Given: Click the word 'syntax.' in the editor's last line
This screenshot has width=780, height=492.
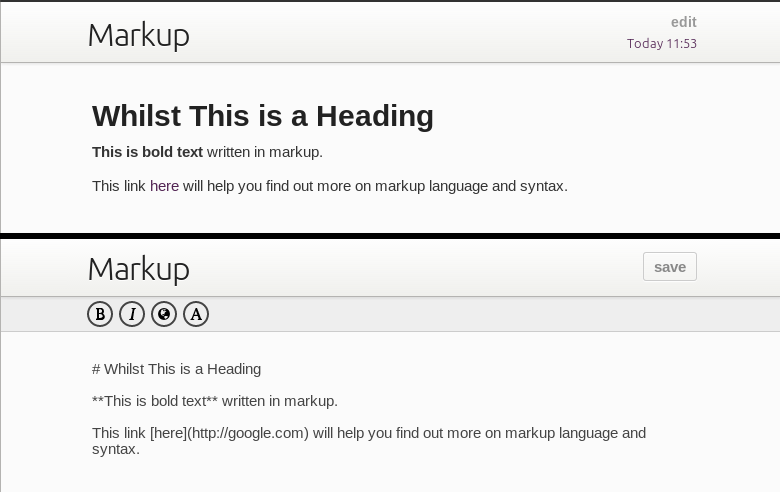Looking at the screenshot, I should 115,449.
